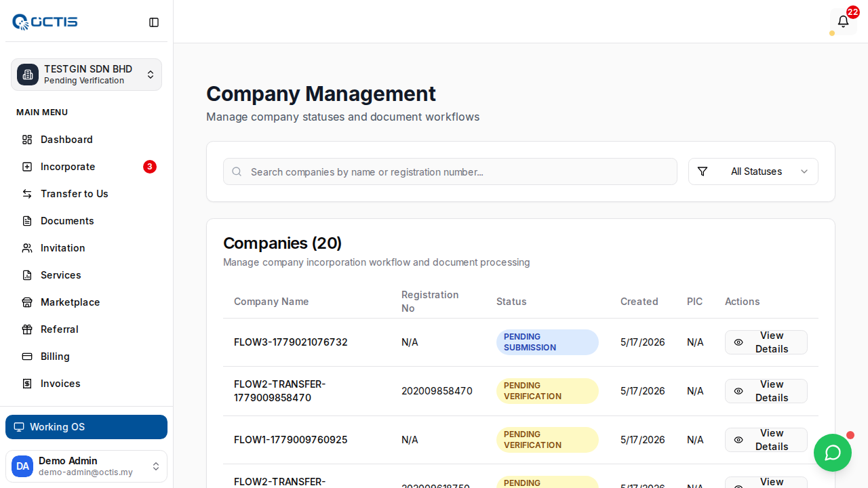Select company name FLOW3-1779021076732
Viewport: 868px width, 488px height.
click(291, 342)
